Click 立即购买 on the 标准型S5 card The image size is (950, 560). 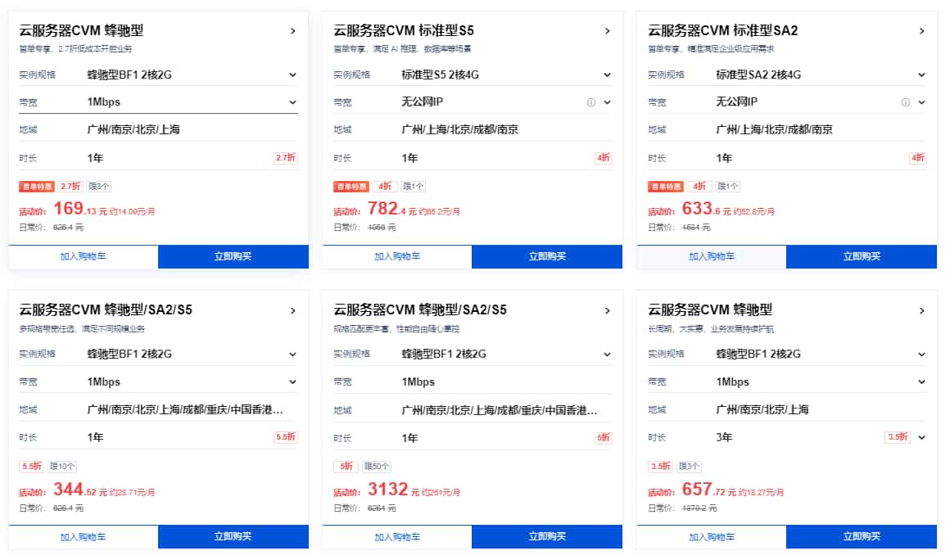click(547, 256)
